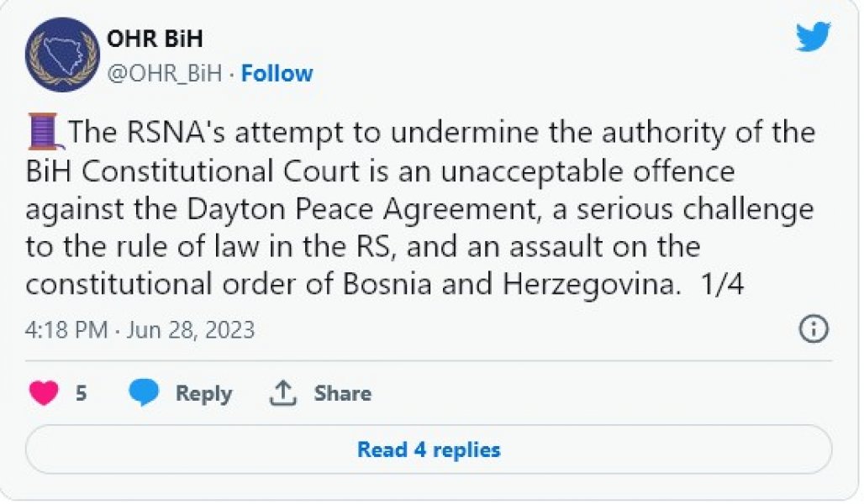
Task: Click the share upload arrow icon
Action: 283,392
